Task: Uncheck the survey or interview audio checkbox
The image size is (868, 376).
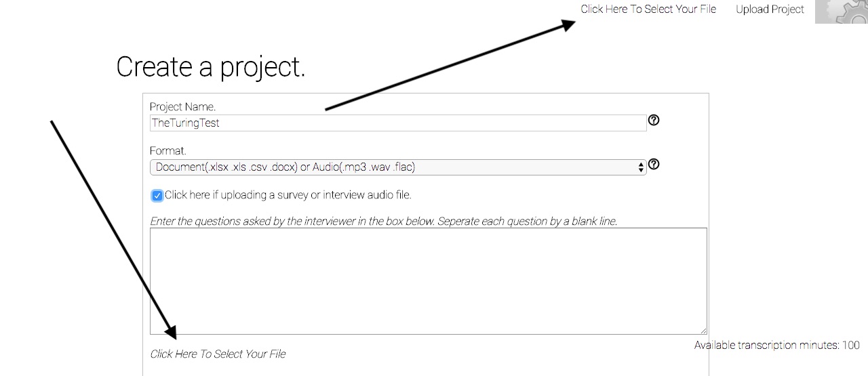Action: click(x=157, y=196)
